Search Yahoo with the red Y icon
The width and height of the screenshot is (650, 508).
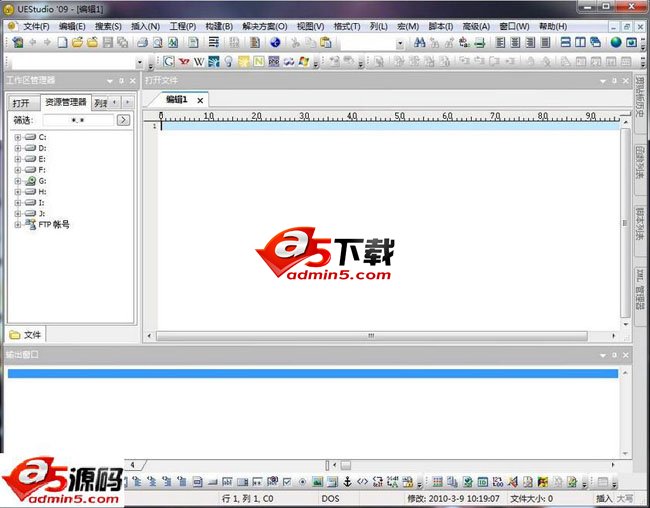coord(184,62)
